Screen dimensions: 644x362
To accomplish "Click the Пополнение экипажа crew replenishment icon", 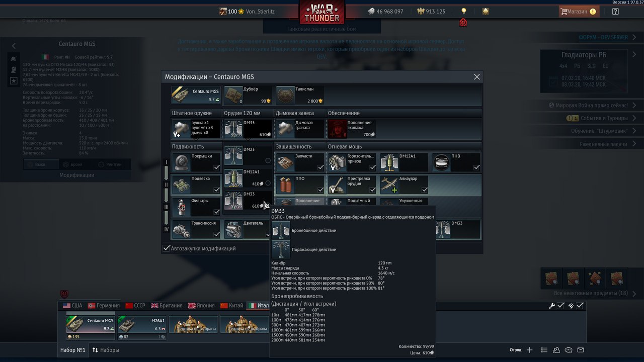I will point(337,129).
